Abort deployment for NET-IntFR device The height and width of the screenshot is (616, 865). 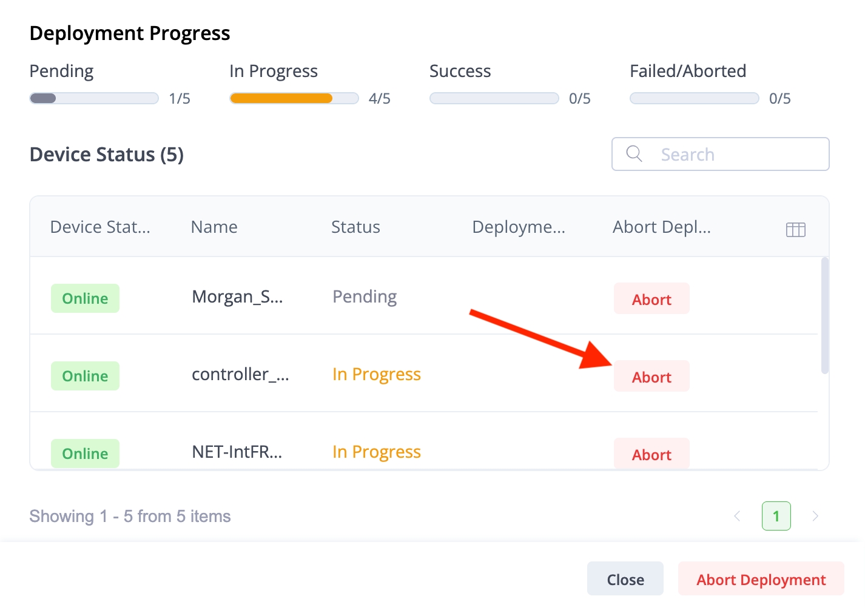[651, 454]
